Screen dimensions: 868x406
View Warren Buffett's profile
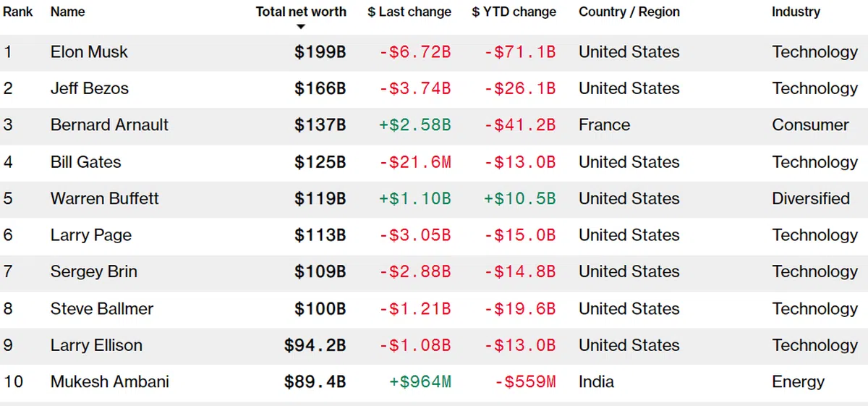click(x=105, y=198)
